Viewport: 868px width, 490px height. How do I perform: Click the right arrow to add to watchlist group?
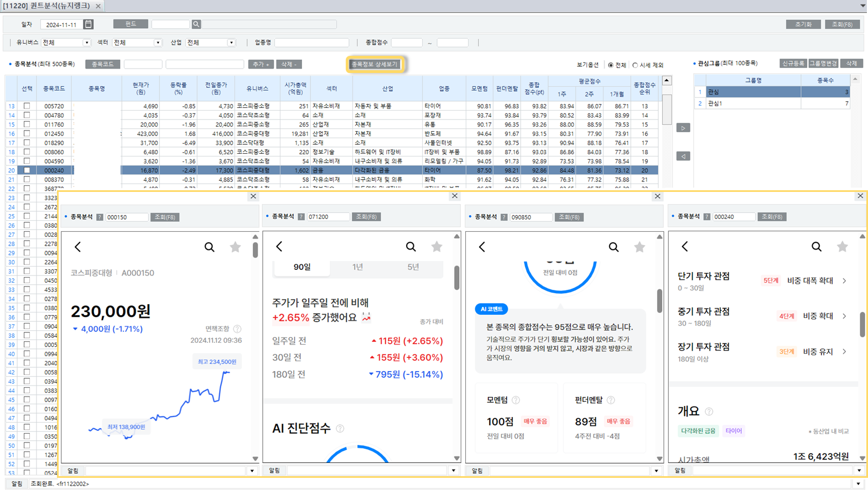pos(683,128)
